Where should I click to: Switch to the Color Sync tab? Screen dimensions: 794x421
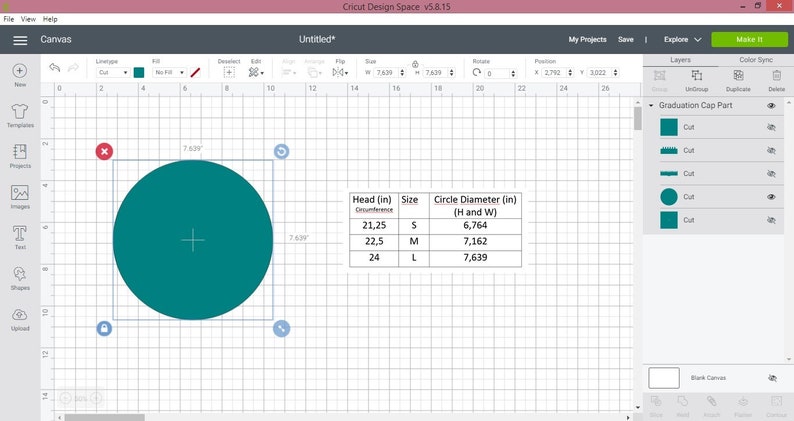coord(756,60)
